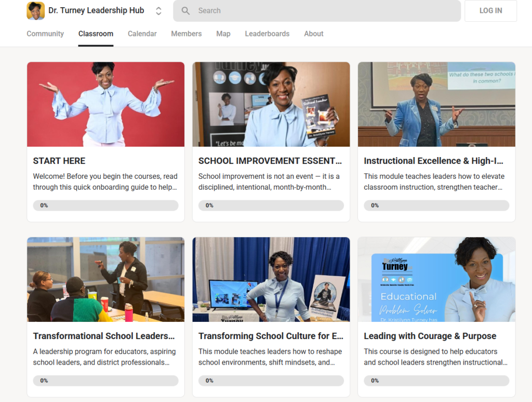Open Transforming School Culture course thumbnail
Screen dimensions: 532x402
point(271,279)
